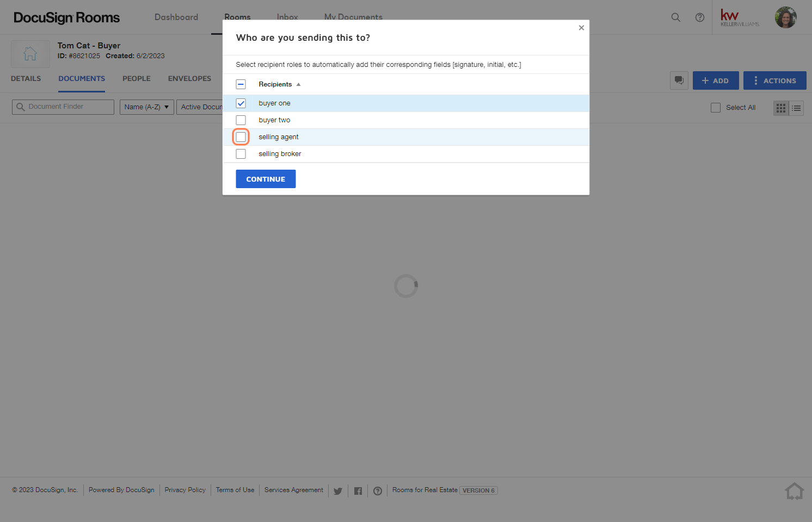Uncheck the buyer one checkbox
Image resolution: width=812 pixels, height=522 pixels.
[241, 103]
